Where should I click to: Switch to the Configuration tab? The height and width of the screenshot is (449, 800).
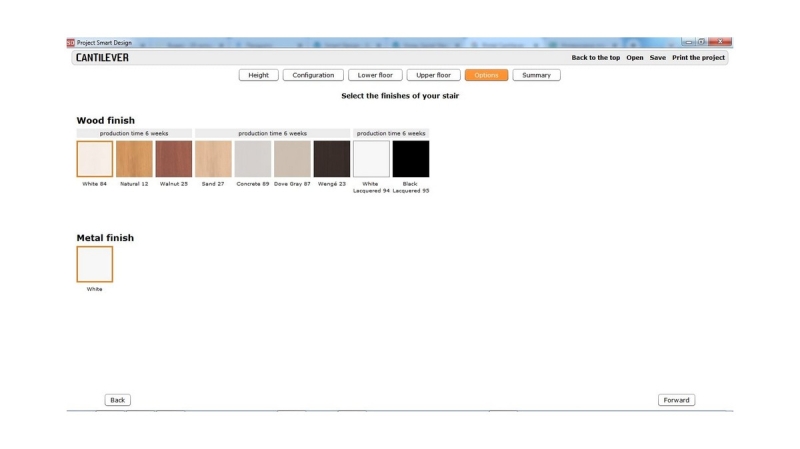313,75
